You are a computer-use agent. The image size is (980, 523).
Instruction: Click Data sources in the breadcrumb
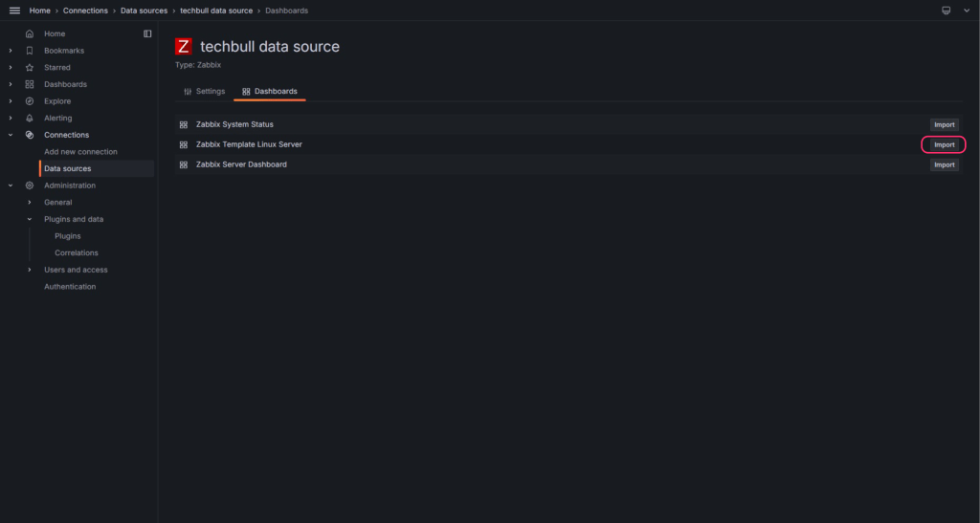pos(144,11)
